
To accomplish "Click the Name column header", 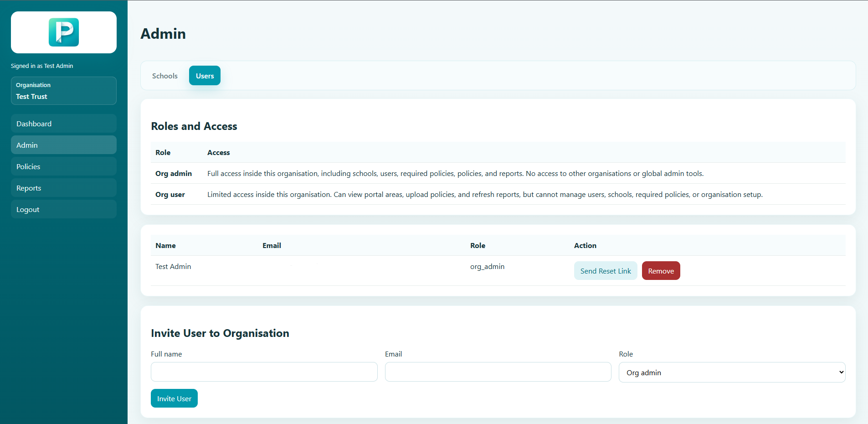I will (x=165, y=246).
